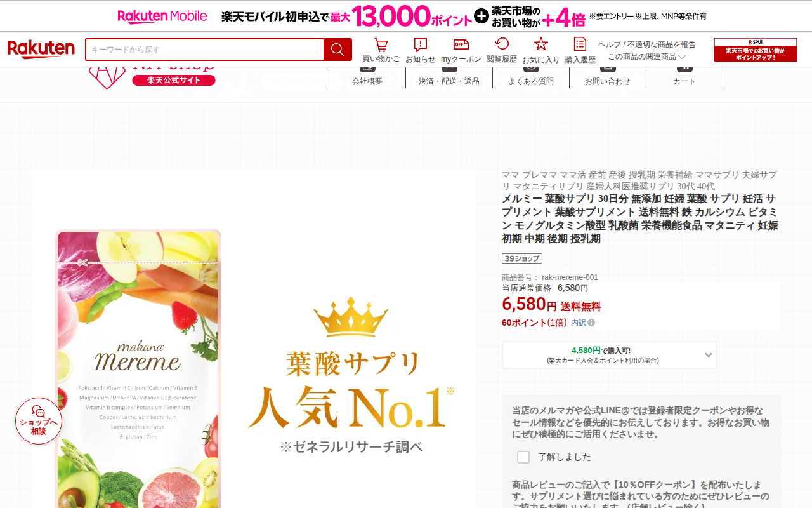This screenshot has width=812, height=508.
Task: Check the 了解しました checkbox
Action: pyautogui.click(x=523, y=457)
